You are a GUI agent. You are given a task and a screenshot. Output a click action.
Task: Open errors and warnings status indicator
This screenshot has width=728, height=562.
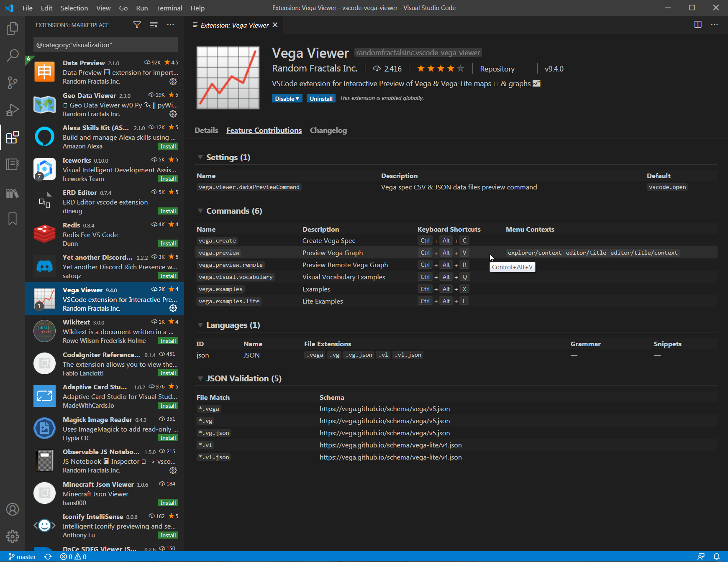coord(73,557)
